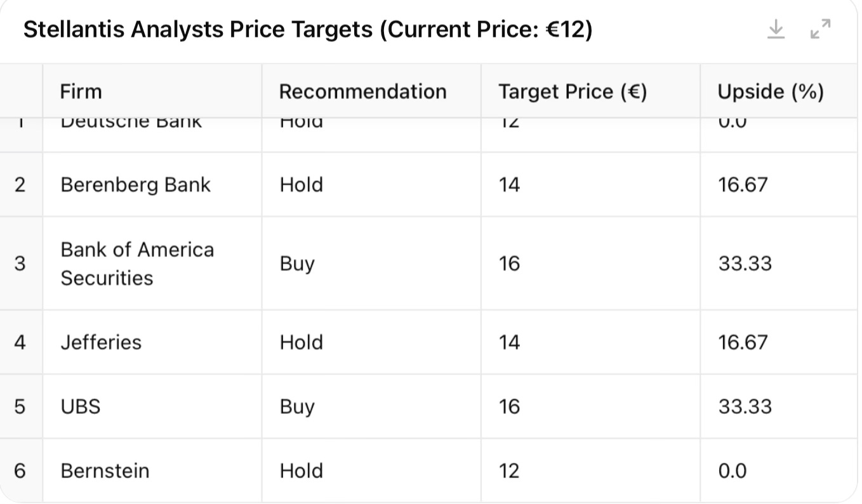The width and height of the screenshot is (862, 504).
Task: Click the Hold recommendation for Jefferies
Action: coord(301,342)
